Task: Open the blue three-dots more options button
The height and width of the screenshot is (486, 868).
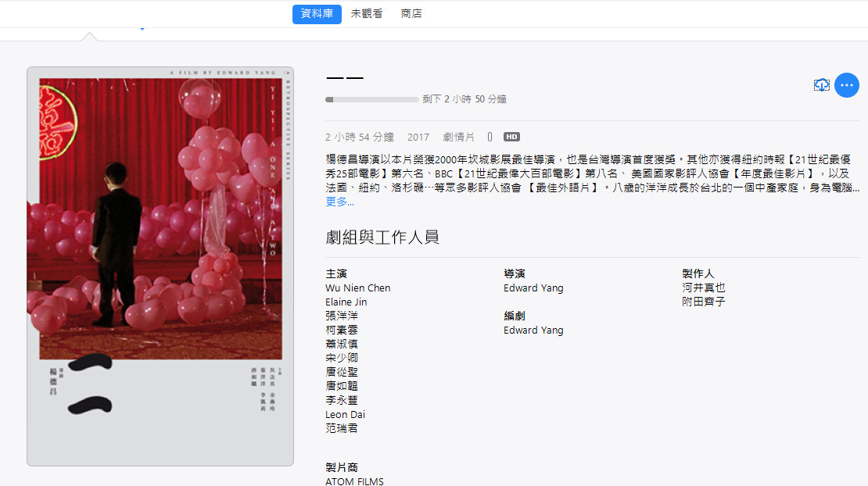Action: [846, 85]
